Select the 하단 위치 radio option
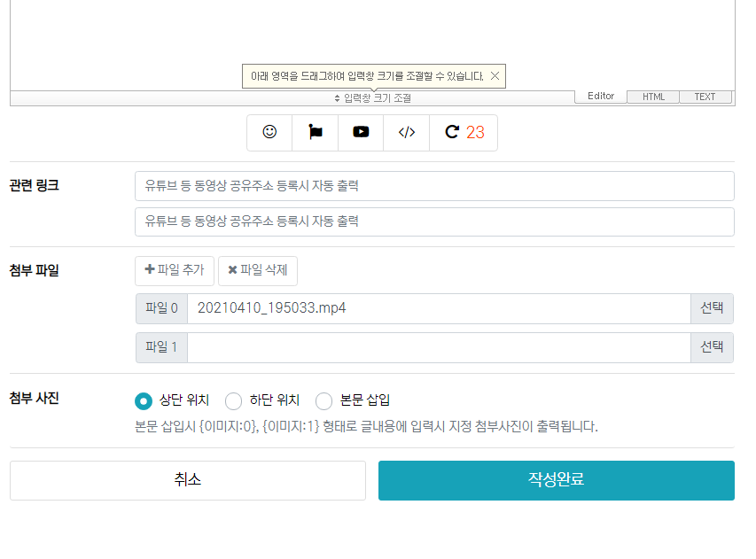This screenshot has height=559, width=756. coord(233,401)
